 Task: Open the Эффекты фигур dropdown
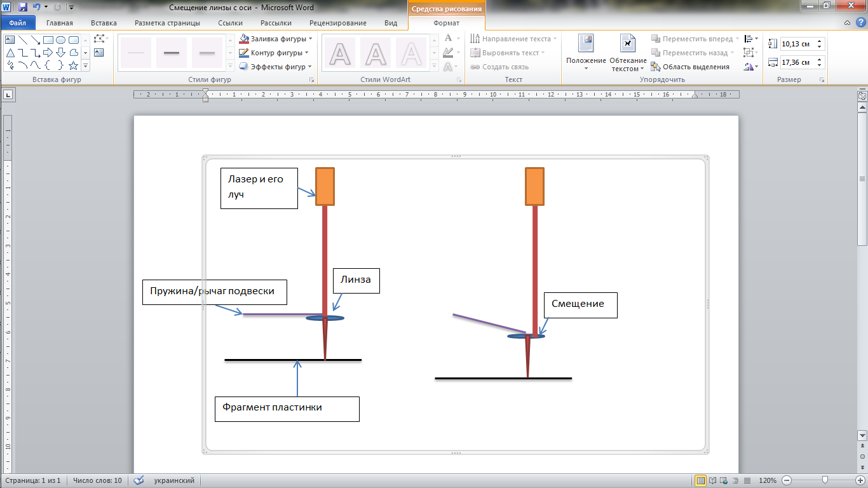point(276,67)
